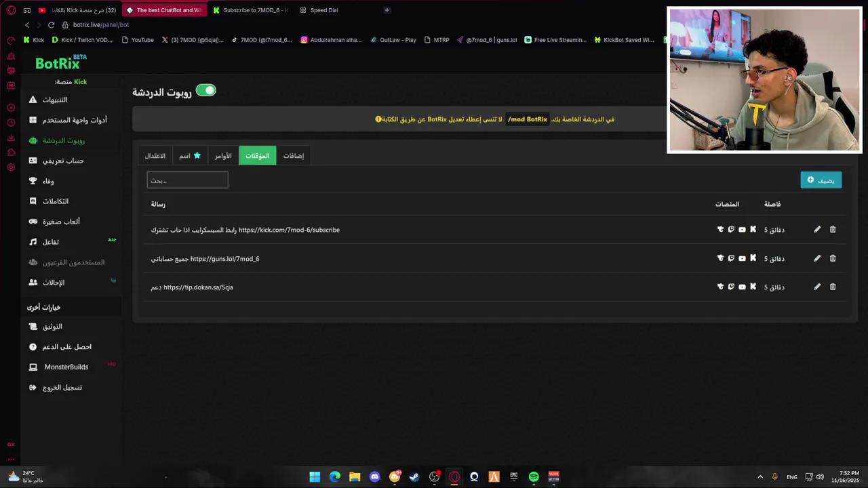Screen dimensions: 868x488
Task: Go back using browser back arrow
Action: [27, 24]
